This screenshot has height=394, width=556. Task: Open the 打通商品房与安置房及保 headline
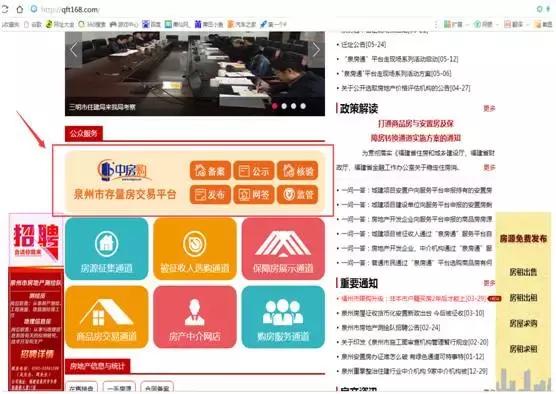click(x=416, y=124)
